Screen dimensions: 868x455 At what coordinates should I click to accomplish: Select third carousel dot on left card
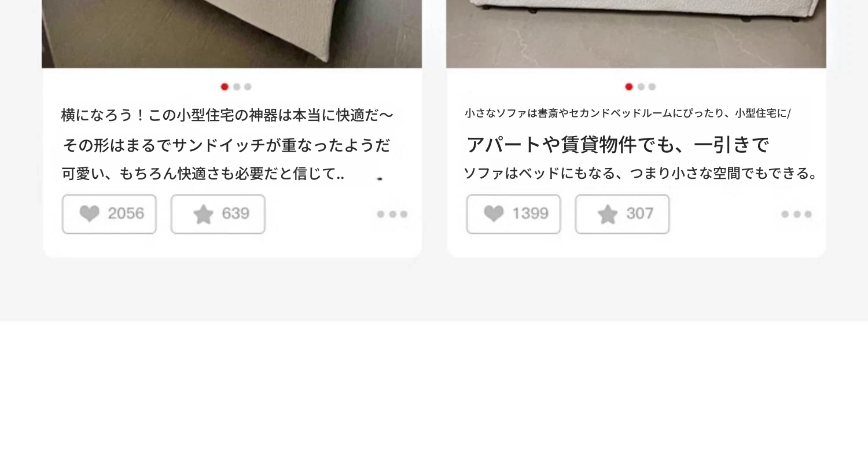(x=248, y=87)
